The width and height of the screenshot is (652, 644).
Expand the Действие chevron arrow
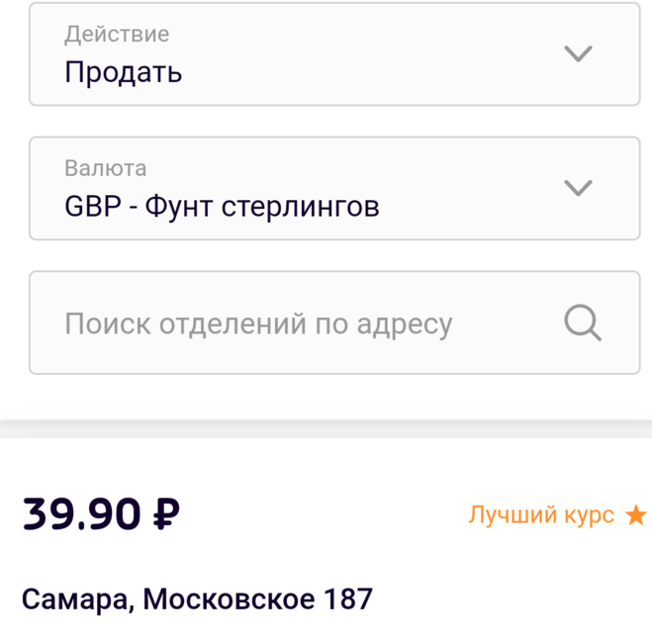(578, 53)
